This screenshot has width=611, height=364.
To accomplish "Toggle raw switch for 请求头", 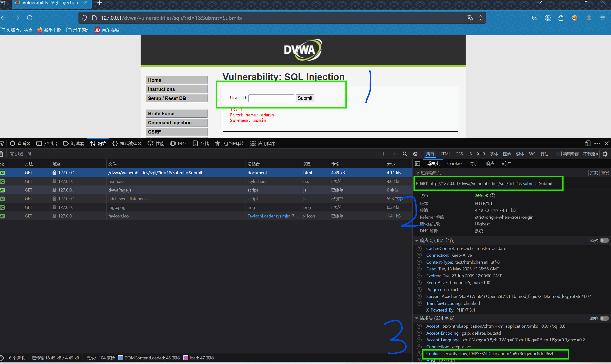I will coord(604,318).
